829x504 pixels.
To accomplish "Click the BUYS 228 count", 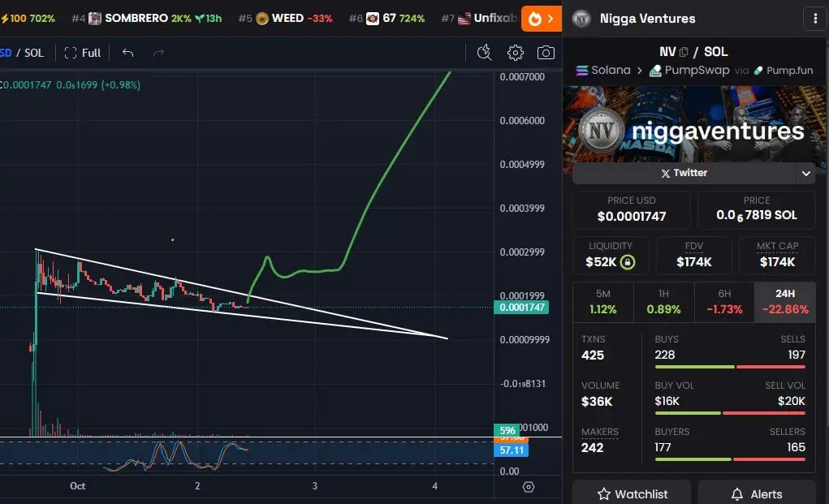I will coord(664,355).
